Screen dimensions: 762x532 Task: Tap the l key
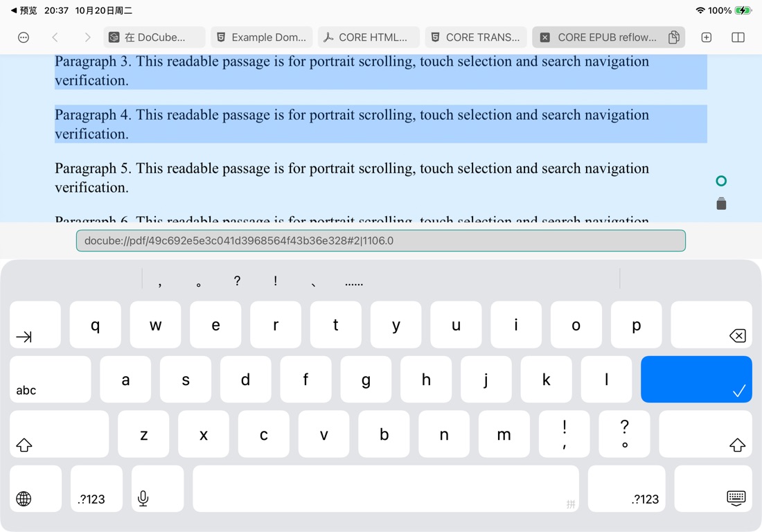click(607, 379)
